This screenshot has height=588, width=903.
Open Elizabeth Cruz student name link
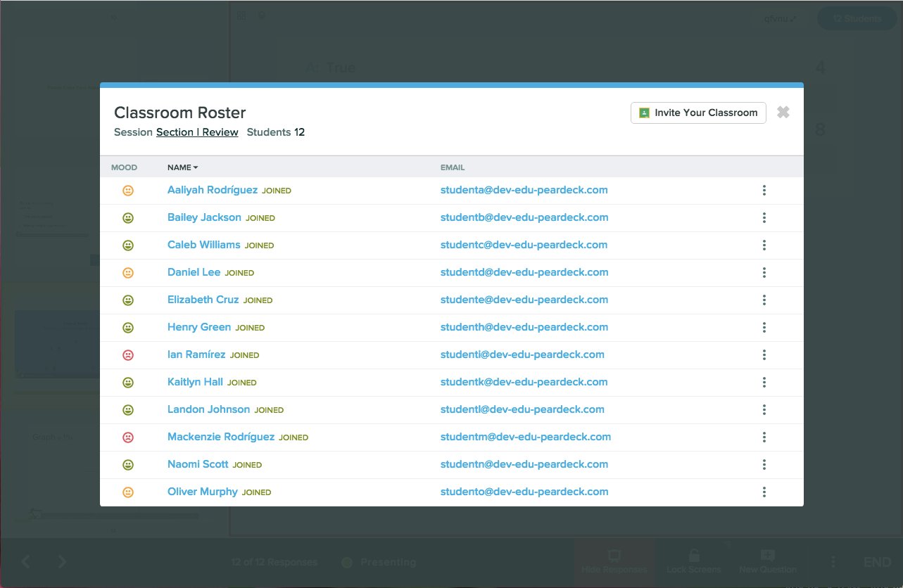[x=203, y=300]
